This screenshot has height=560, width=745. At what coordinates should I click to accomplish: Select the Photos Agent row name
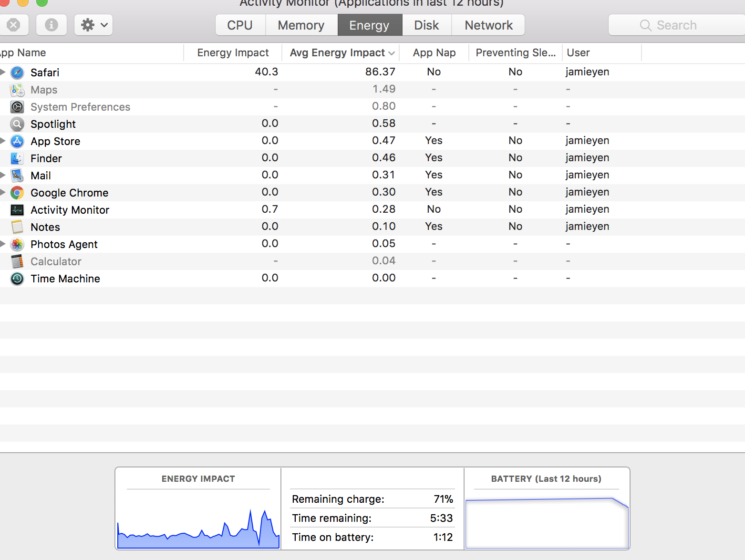pos(64,244)
